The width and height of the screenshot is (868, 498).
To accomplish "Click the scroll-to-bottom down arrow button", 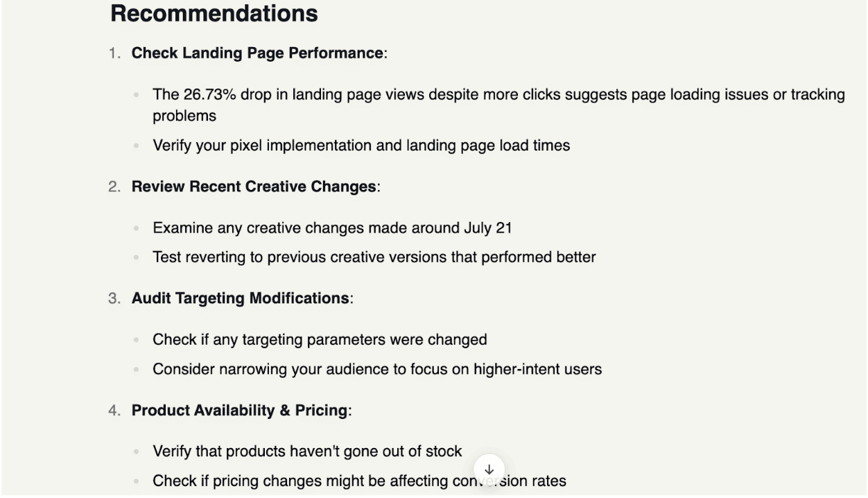I will pyautogui.click(x=489, y=470).
